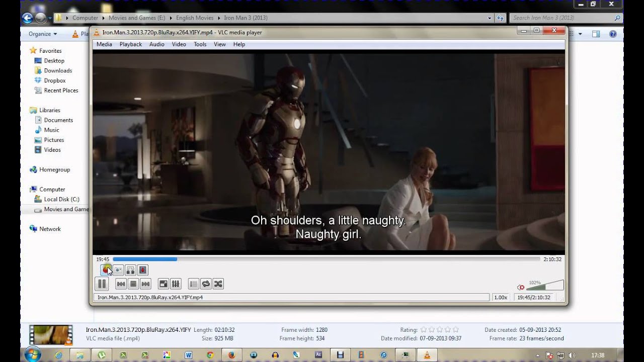This screenshot has width=644, height=362.
Task: Open the View menu in VLC
Action: click(220, 44)
